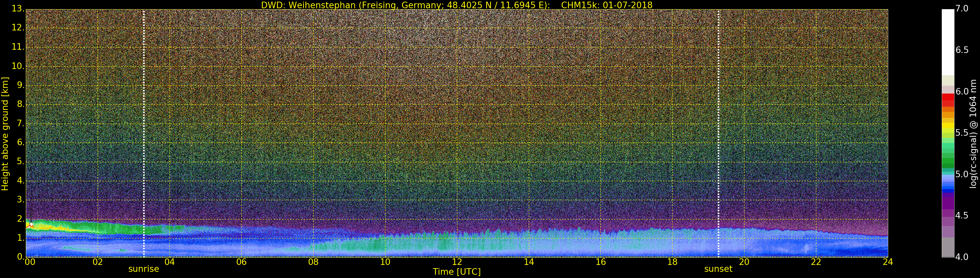The width and height of the screenshot is (980, 278).
Task: Click the '5.0' colorbar tick label
Action: point(962,174)
